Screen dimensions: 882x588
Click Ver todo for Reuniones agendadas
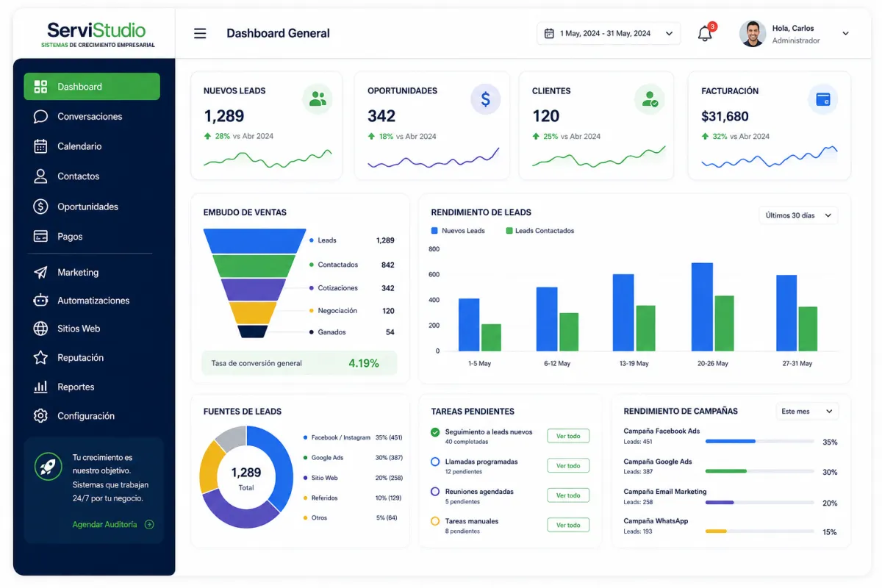pyautogui.click(x=568, y=495)
